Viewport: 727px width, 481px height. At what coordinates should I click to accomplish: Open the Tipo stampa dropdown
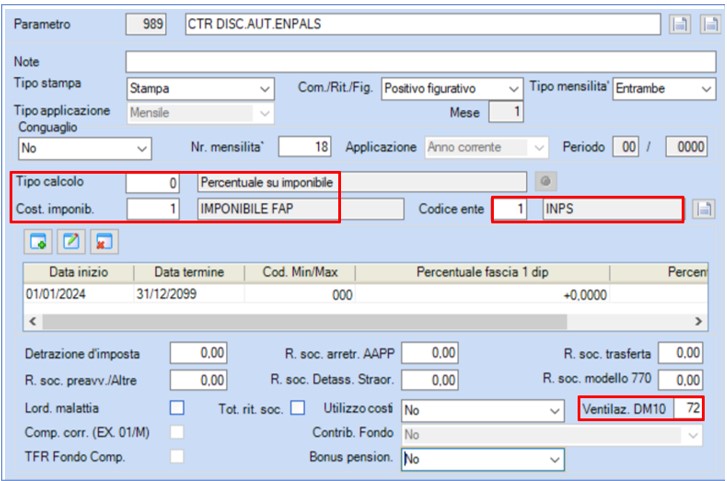click(x=200, y=89)
